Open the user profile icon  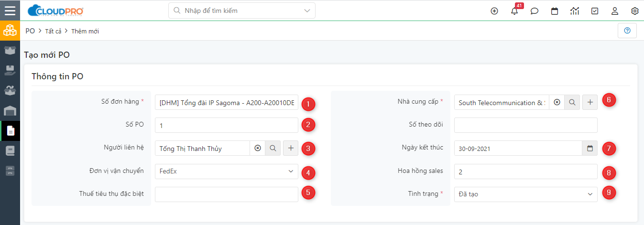tap(615, 11)
